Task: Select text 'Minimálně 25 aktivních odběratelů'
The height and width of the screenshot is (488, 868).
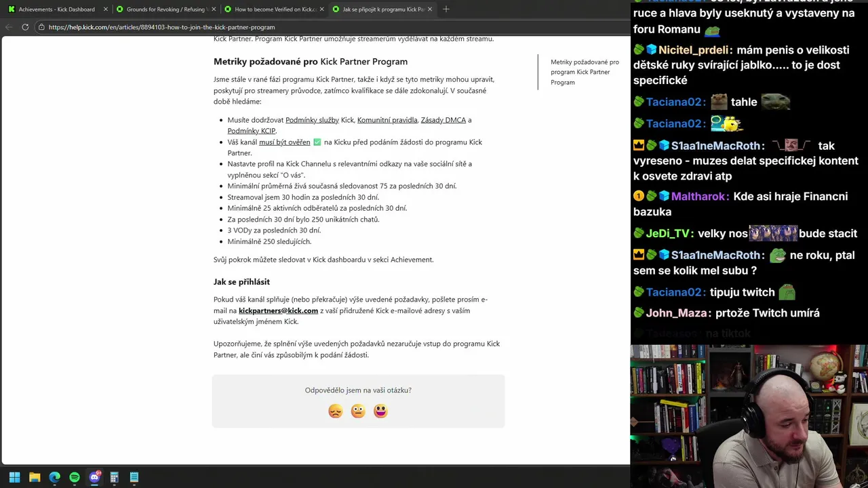Action: [x=283, y=208]
